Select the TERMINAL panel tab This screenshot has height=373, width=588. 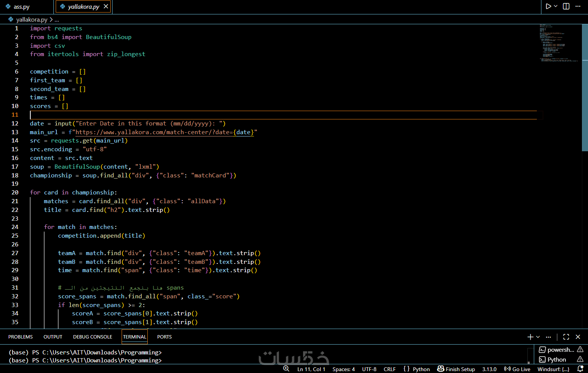point(134,337)
